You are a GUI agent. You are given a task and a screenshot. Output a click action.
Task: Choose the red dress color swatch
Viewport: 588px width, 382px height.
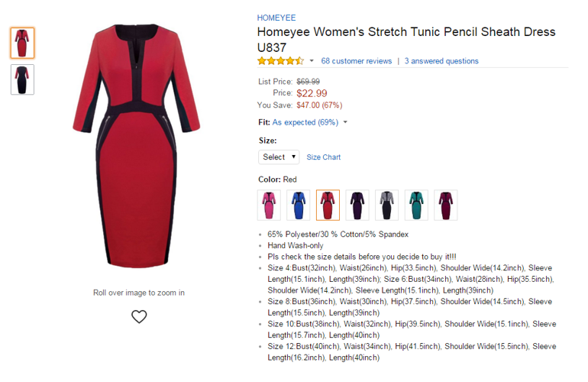coord(328,206)
